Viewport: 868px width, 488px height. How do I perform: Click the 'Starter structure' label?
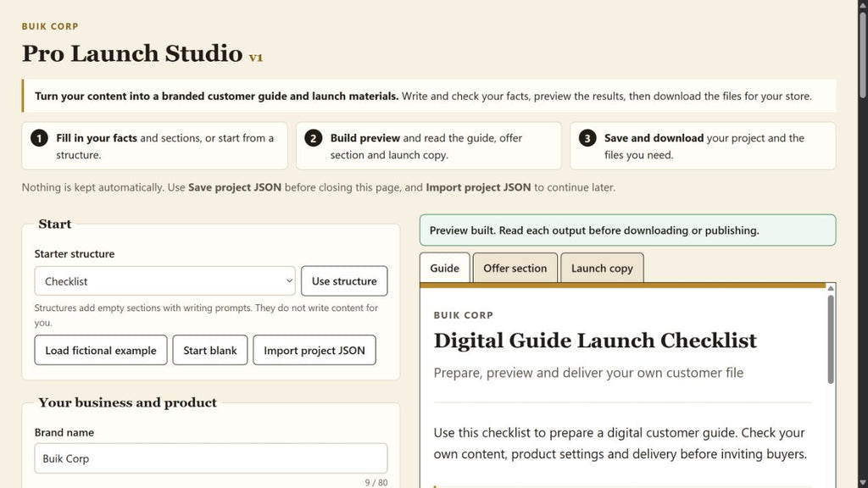75,254
